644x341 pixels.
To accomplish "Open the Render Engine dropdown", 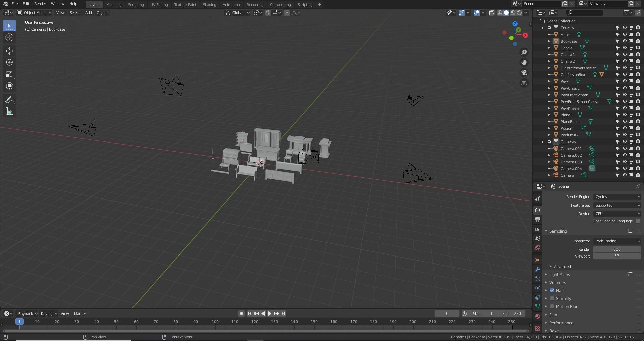I will tap(617, 197).
